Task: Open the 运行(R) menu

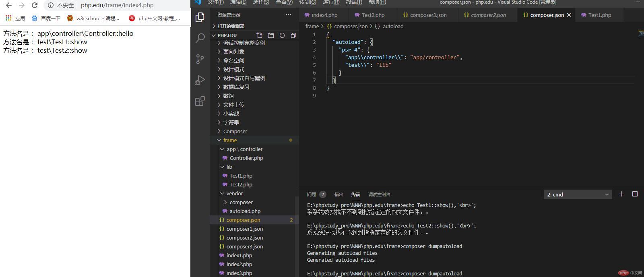Action: pos(331,2)
